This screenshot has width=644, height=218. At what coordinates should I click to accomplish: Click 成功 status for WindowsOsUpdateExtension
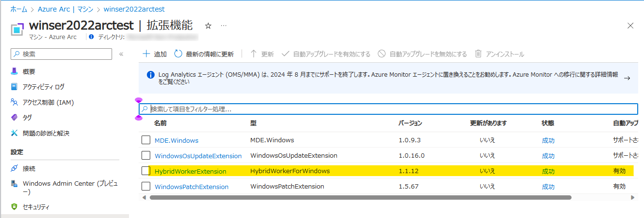click(548, 156)
